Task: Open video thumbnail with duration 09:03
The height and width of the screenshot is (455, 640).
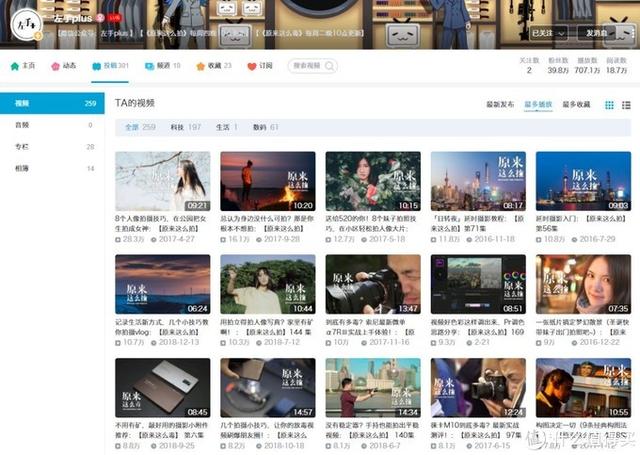Action: 584,181
